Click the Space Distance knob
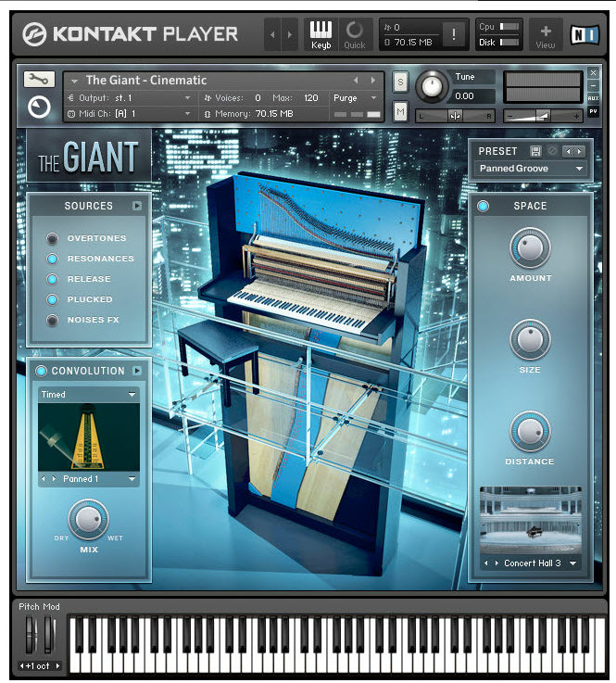616x683 pixels. tap(530, 432)
